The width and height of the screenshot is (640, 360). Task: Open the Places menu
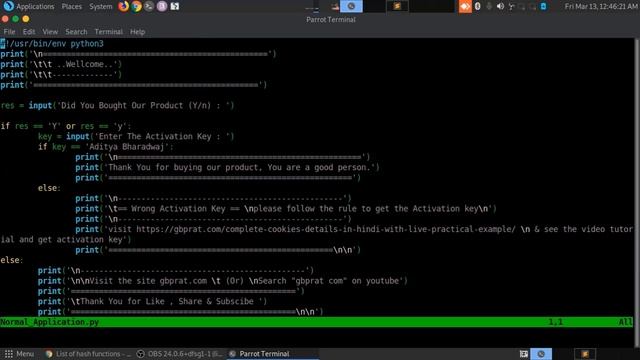pyautogui.click(x=71, y=7)
